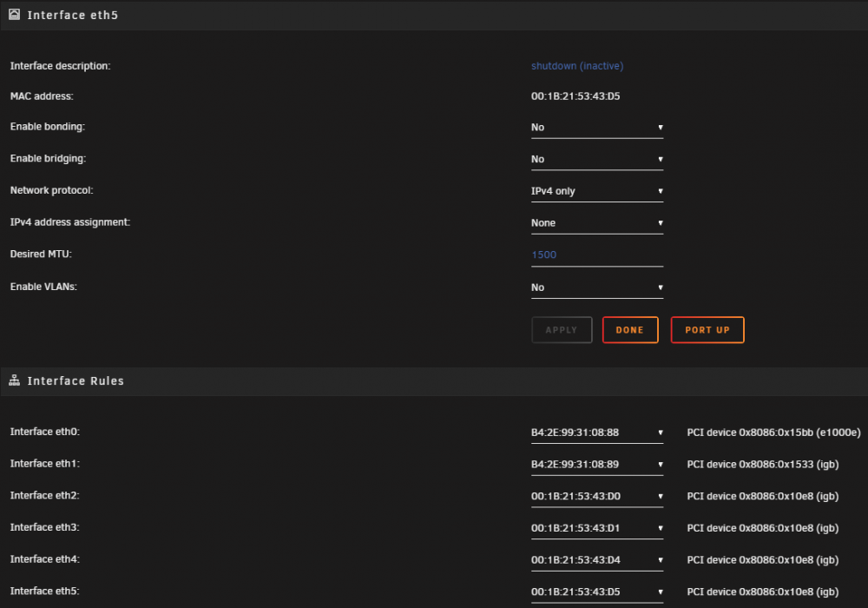Click the Interface Rules network icon
The image size is (868, 608).
pos(15,380)
